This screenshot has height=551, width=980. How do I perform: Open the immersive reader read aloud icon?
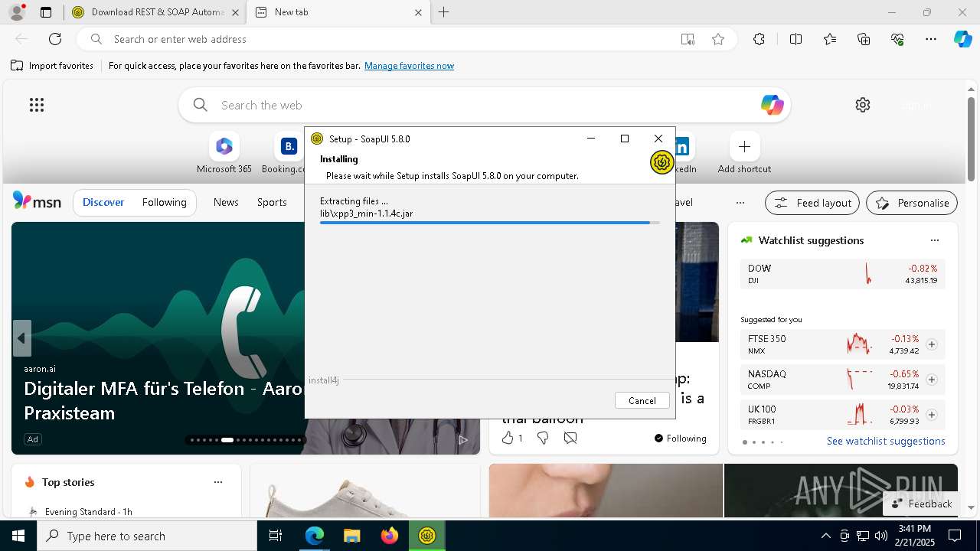(x=688, y=39)
